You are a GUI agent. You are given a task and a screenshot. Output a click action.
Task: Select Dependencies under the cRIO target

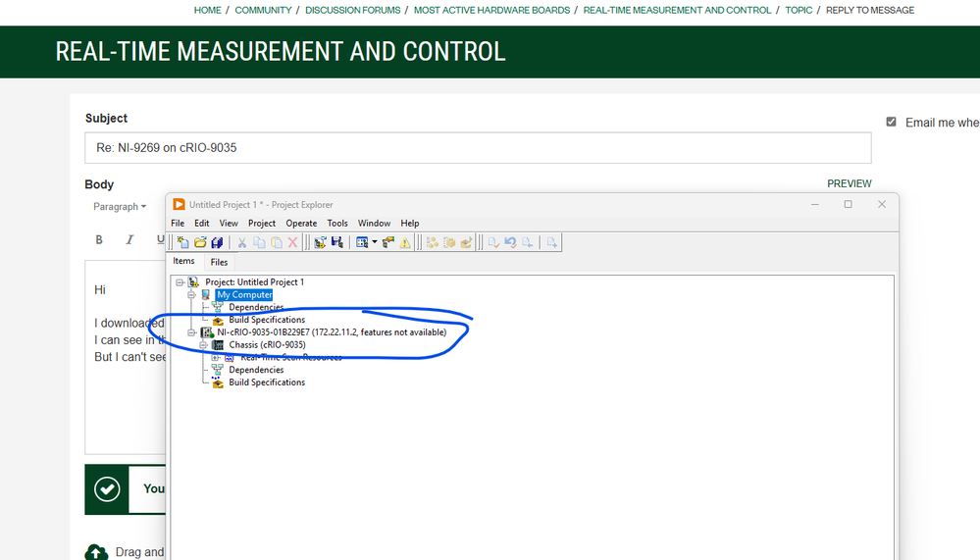(256, 370)
